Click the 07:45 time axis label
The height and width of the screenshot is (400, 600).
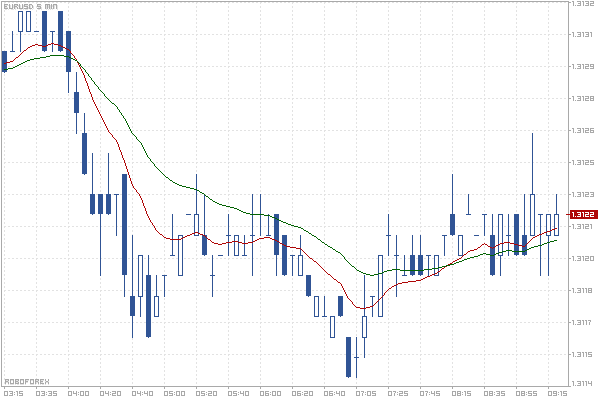tap(430, 393)
